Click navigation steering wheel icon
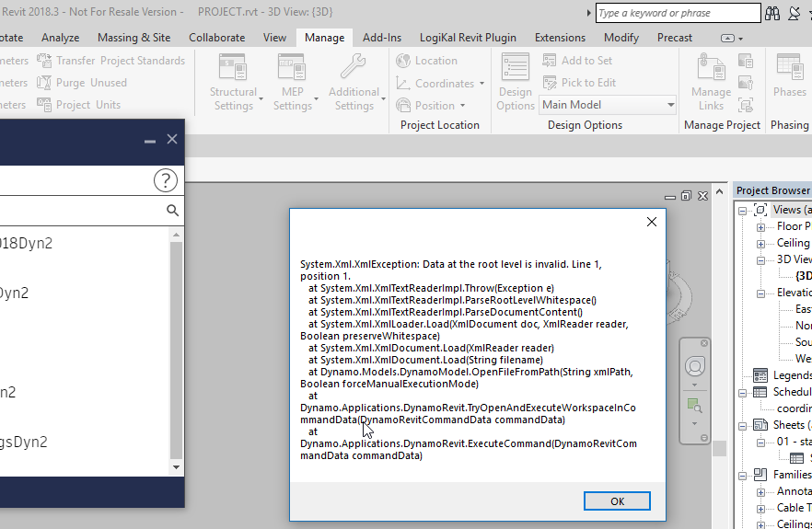The width and height of the screenshot is (812, 529). (x=695, y=366)
